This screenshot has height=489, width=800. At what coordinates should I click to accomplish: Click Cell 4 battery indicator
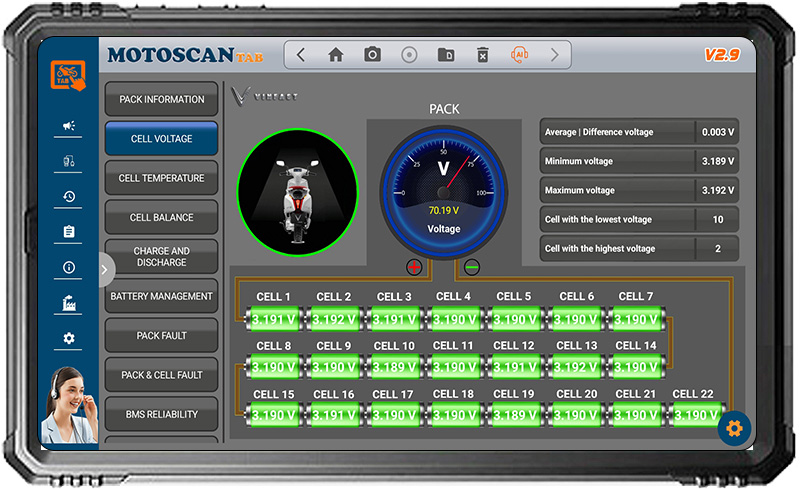point(454,320)
